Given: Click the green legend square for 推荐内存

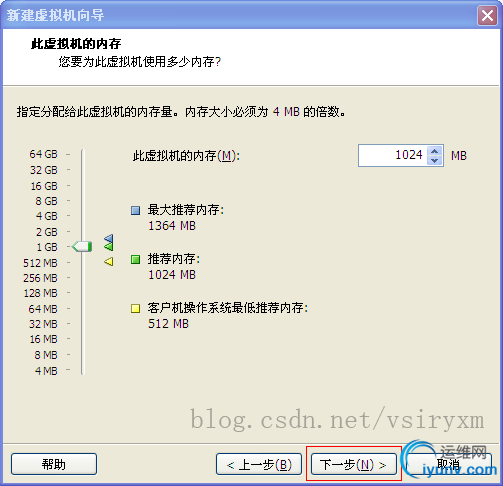Looking at the screenshot, I should pyautogui.click(x=135, y=259).
